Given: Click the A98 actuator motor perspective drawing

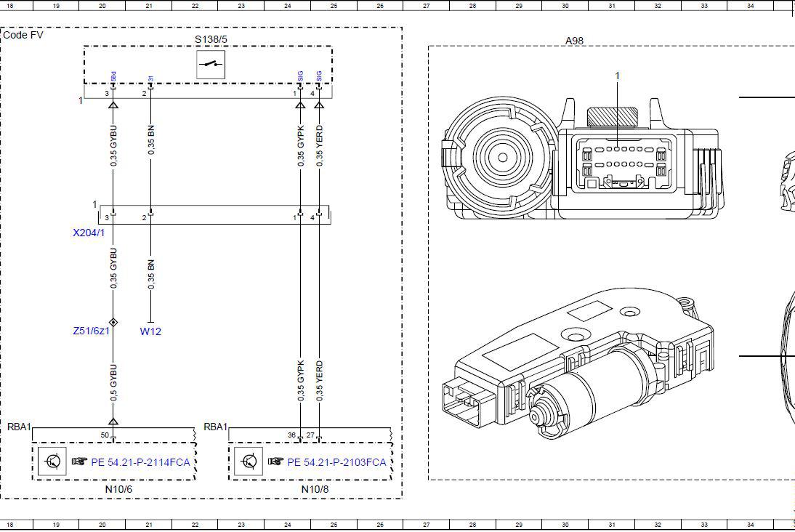Looking at the screenshot, I should pyautogui.click(x=579, y=365).
